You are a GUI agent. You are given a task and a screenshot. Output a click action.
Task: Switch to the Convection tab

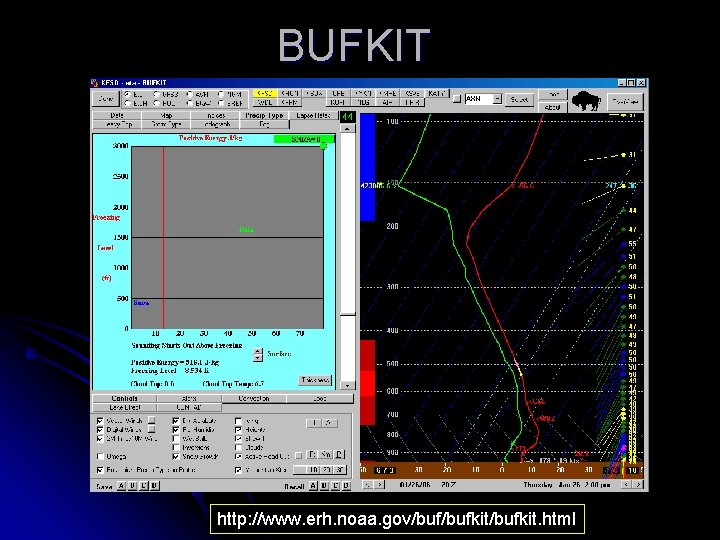tap(254, 398)
